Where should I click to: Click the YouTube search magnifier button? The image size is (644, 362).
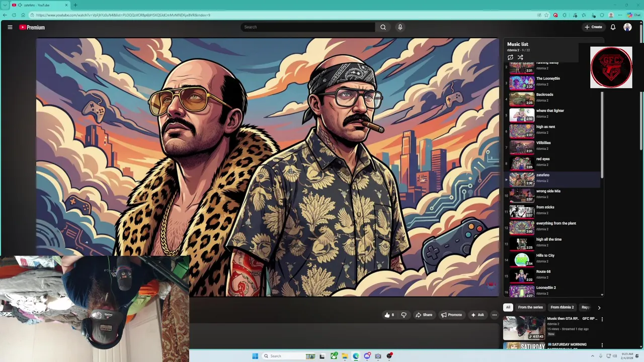383,27
